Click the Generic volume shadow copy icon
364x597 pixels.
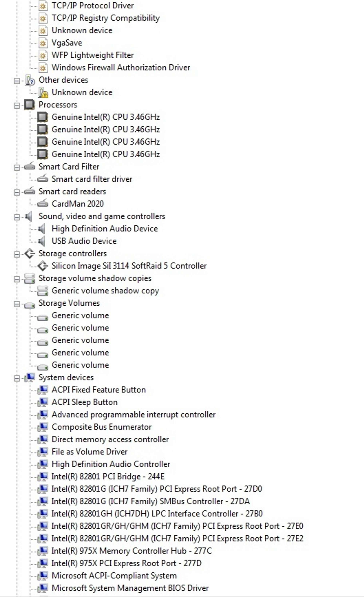[43, 291]
